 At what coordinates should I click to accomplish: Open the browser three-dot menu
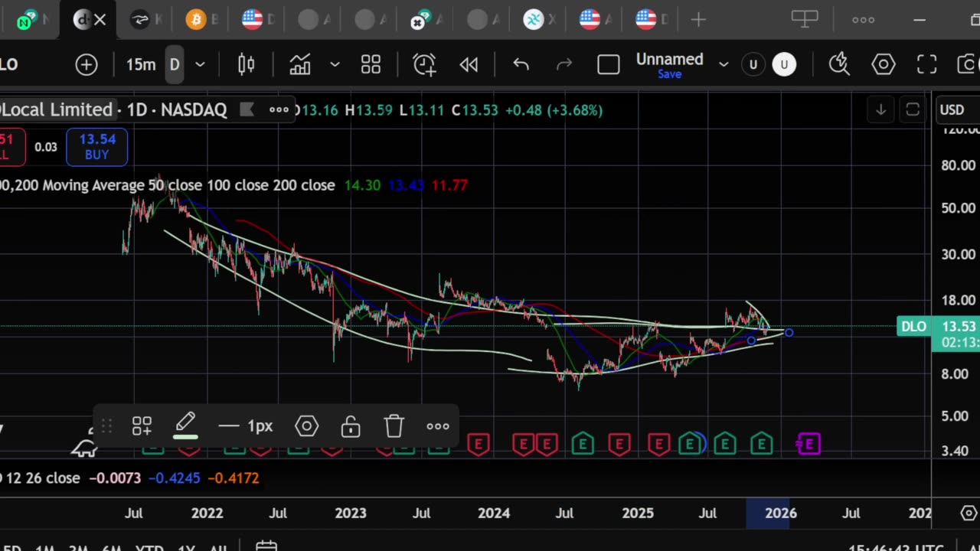[x=863, y=20]
